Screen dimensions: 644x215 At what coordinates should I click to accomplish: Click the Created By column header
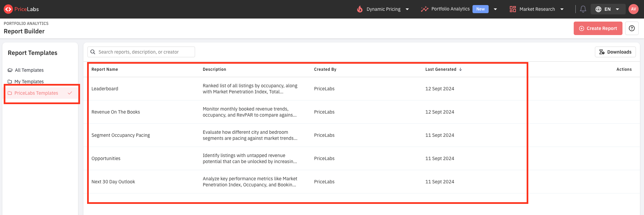pyautogui.click(x=325, y=69)
